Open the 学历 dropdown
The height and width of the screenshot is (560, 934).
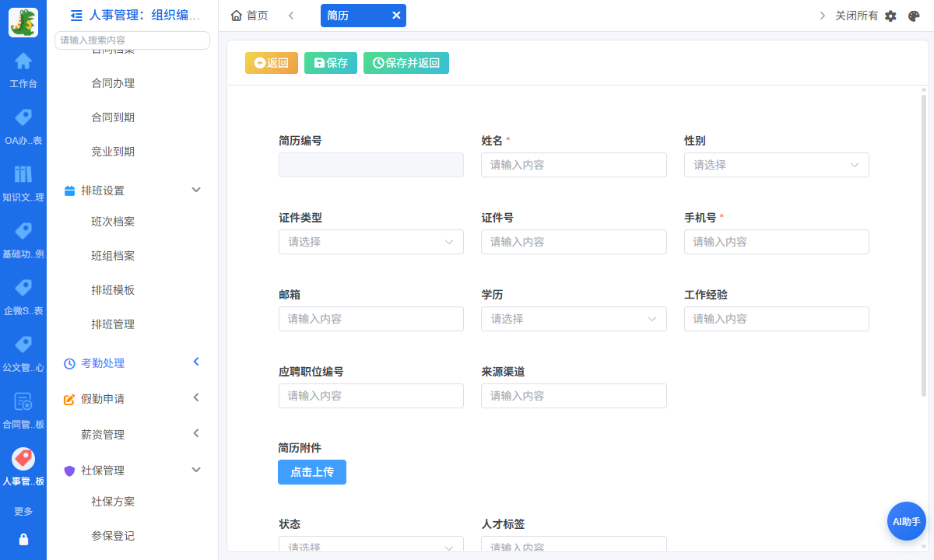[x=574, y=319]
